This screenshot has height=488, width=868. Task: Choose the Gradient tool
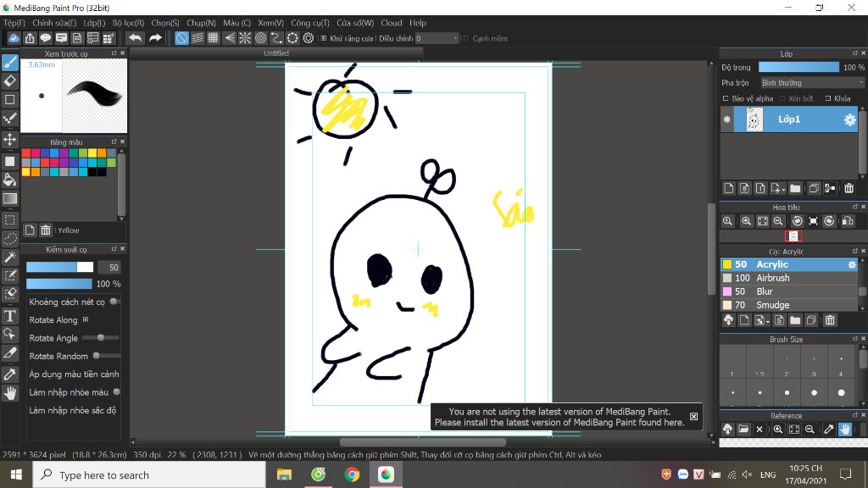10,198
